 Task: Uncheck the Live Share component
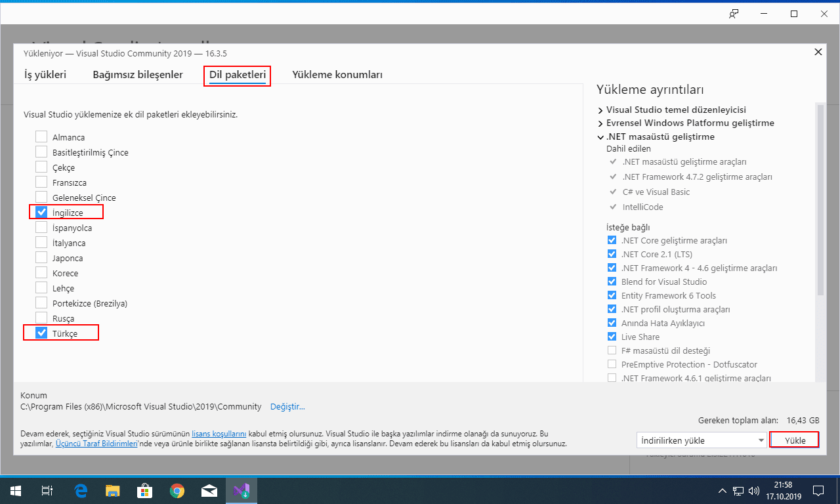click(612, 337)
